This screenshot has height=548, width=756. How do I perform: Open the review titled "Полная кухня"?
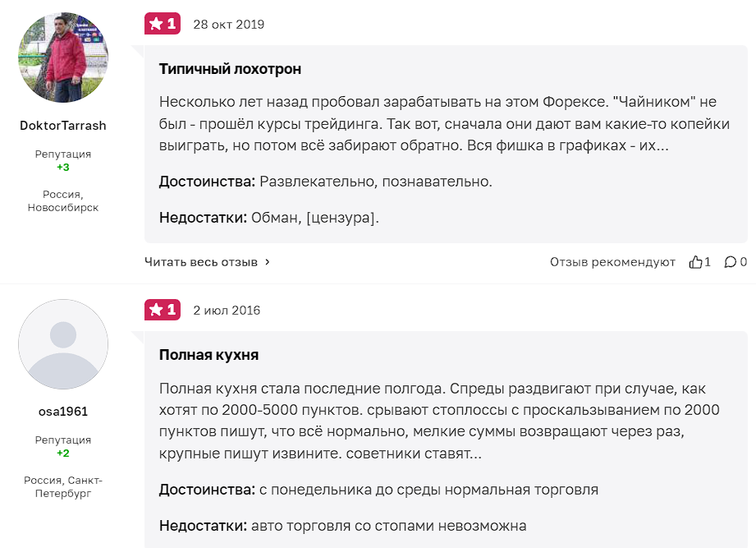(208, 355)
